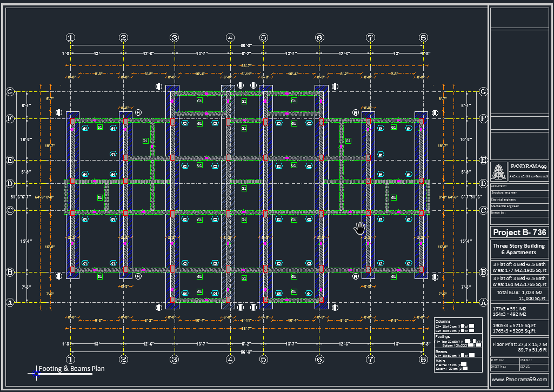Select grid bubble 1 in the top row
Screen dimensions: 554x392
click(71, 37)
